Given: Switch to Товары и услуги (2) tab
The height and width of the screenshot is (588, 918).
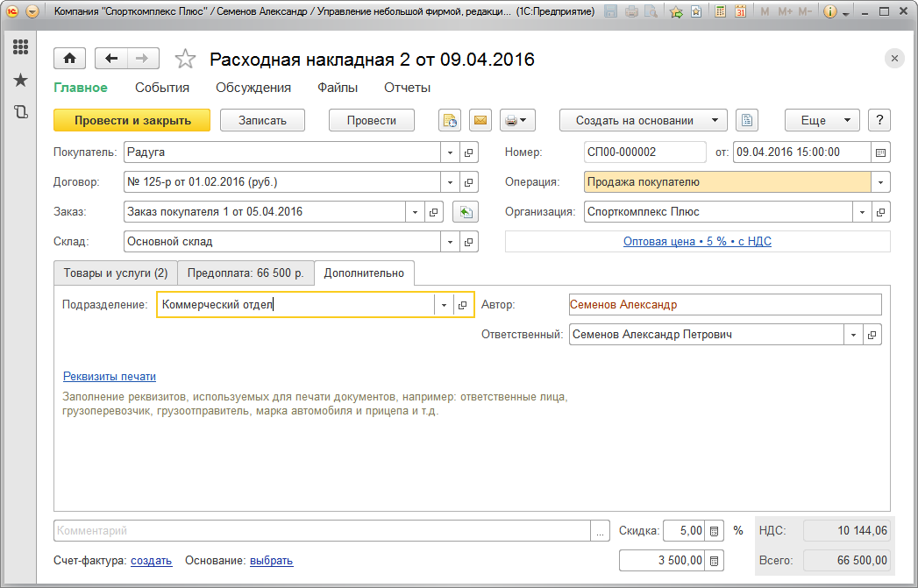Looking at the screenshot, I should pos(115,273).
